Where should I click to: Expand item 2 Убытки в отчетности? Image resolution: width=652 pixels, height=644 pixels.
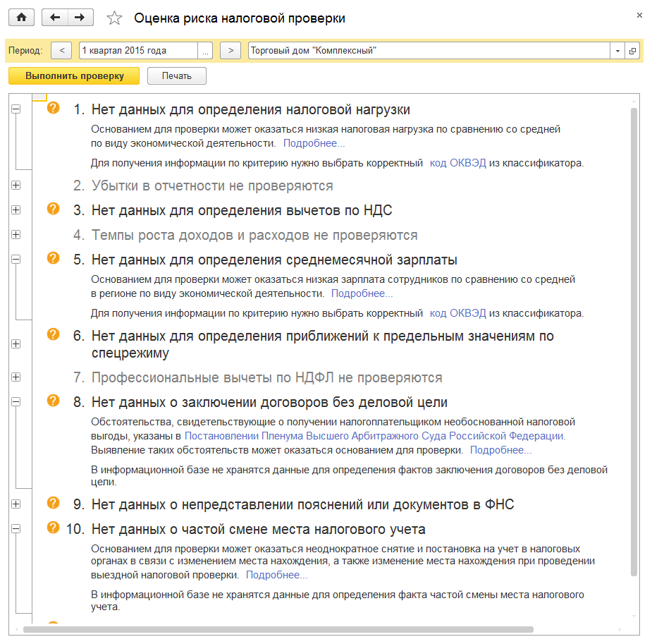click(x=16, y=186)
